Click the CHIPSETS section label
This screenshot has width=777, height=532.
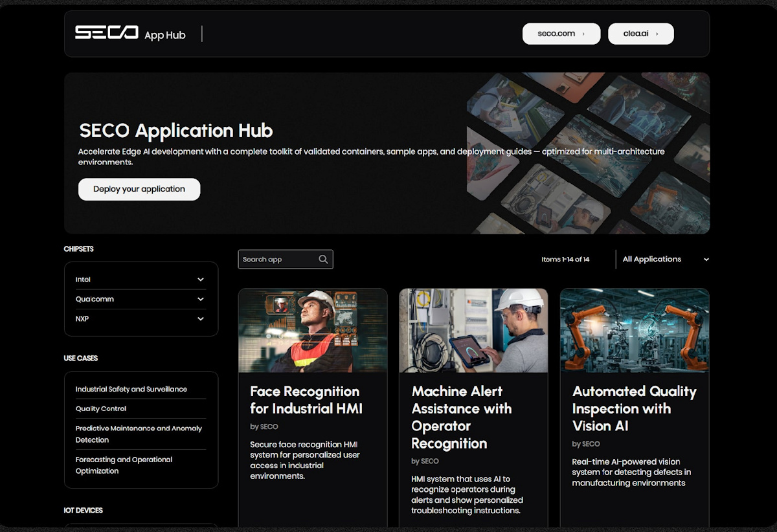(78, 249)
